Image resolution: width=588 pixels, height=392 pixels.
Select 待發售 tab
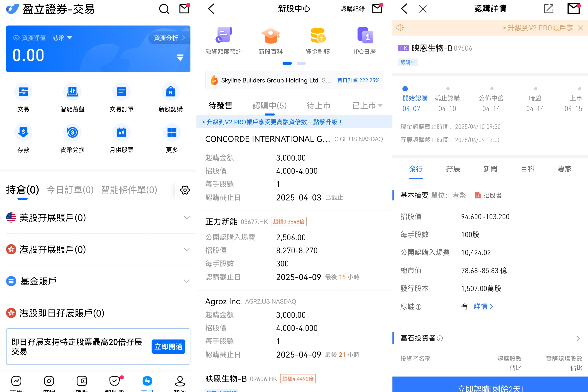(220, 106)
